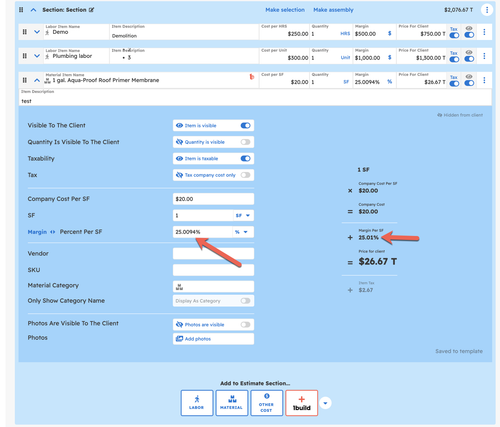Click Hidden from client label
This screenshot has width=500, height=427.
pyautogui.click(x=460, y=115)
